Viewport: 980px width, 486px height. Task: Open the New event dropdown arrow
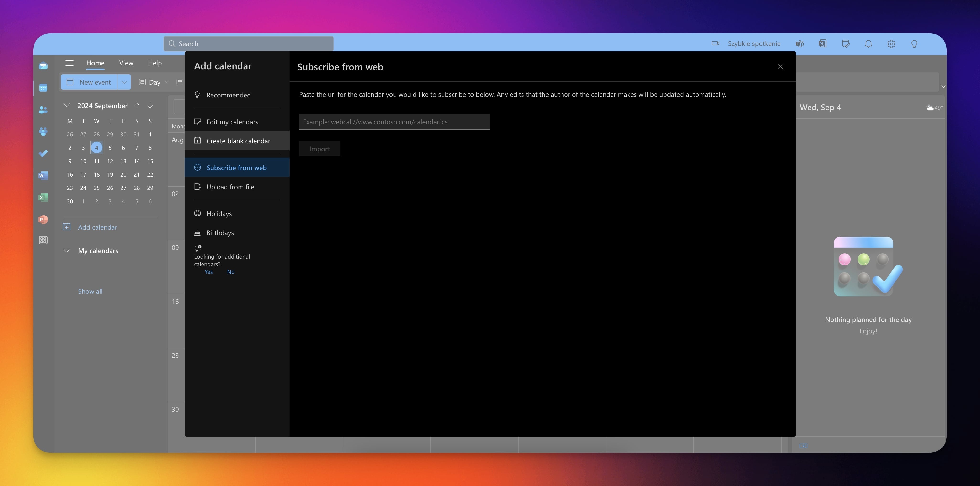coord(124,82)
